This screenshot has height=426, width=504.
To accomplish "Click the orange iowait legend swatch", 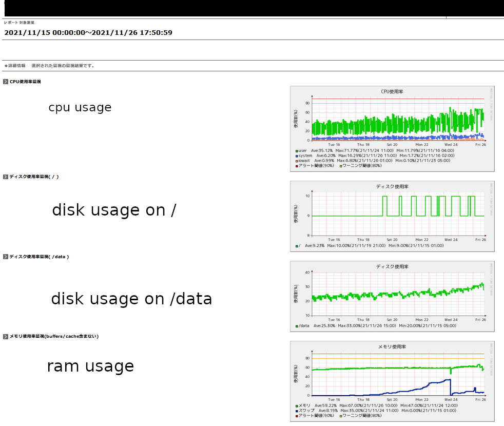I will 297,161.
